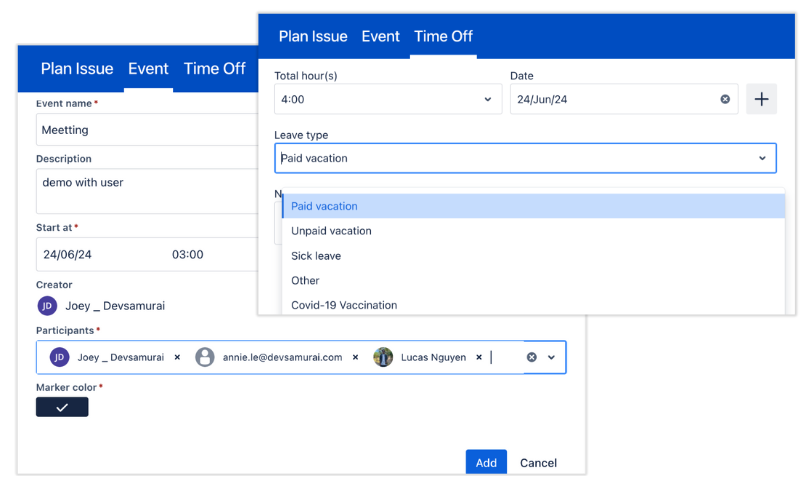Select Unpaid vacation leave type
Viewport: 810px width, 492px height.
(331, 231)
